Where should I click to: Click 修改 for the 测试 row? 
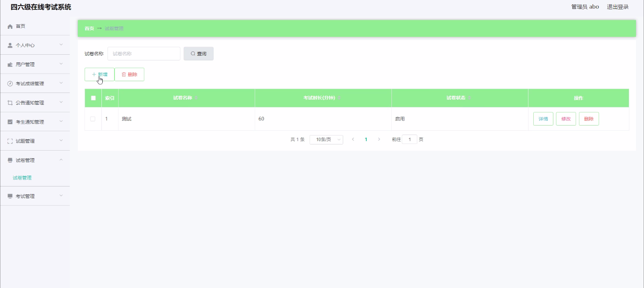point(566,119)
